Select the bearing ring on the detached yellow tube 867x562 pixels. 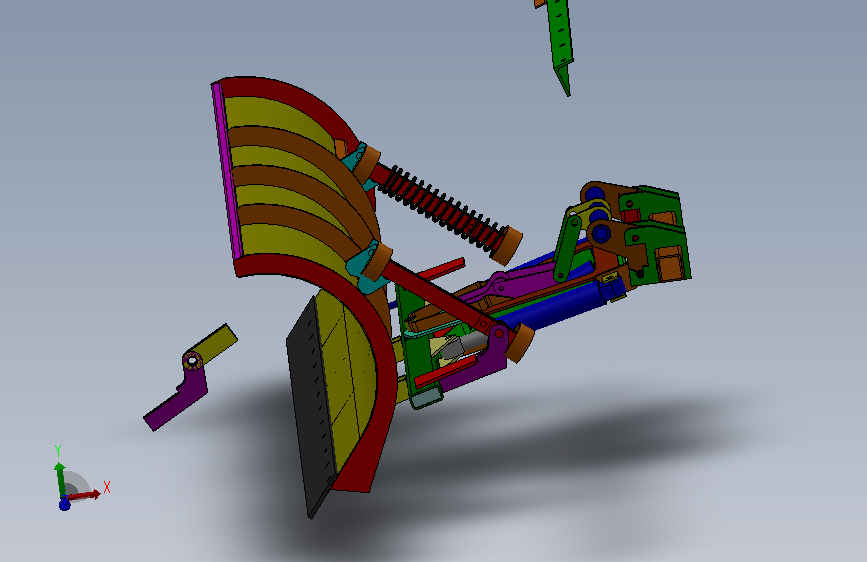click(x=192, y=361)
